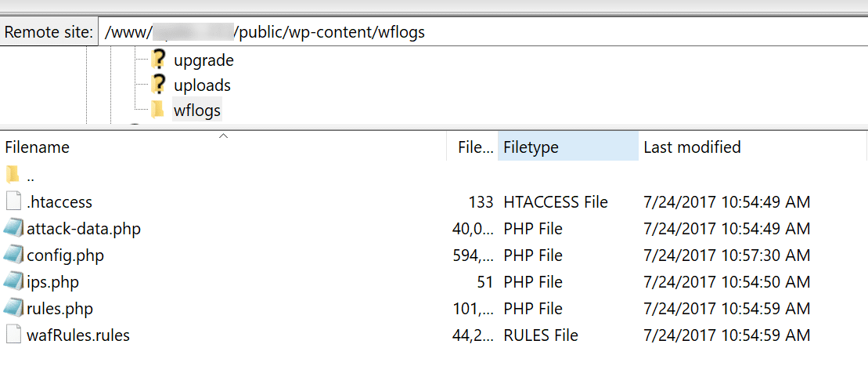Select the config.php file name
Screen dimensions: 868x384
(x=65, y=255)
